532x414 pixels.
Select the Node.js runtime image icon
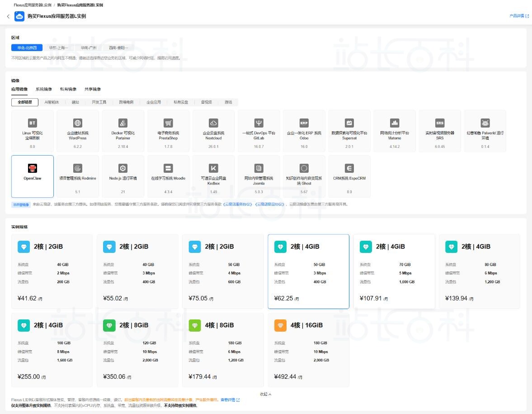[x=123, y=168]
